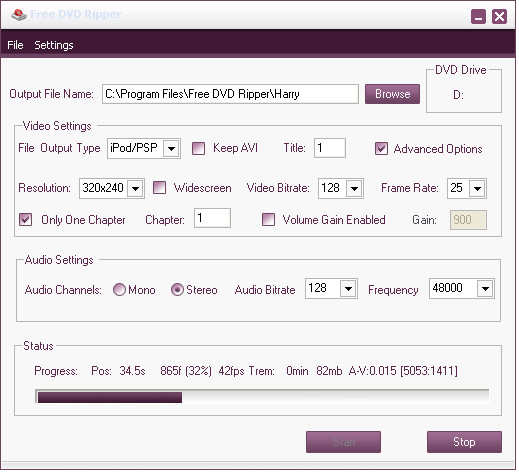Click the Chapter number field

click(x=212, y=218)
